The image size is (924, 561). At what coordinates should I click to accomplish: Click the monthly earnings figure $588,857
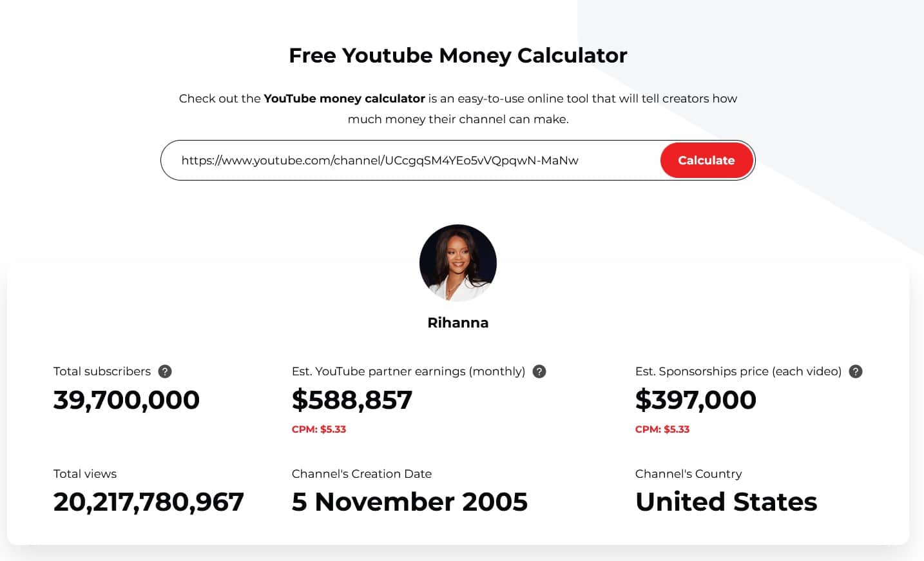[x=352, y=400]
